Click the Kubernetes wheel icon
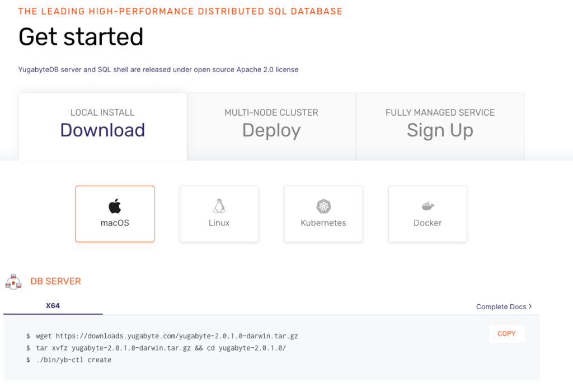The width and height of the screenshot is (573, 392). coord(323,206)
